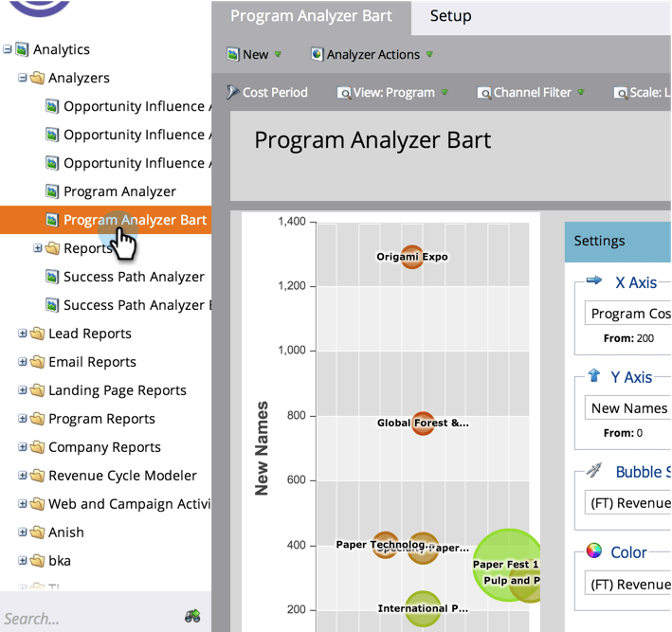Click the Anish folder icon
This screenshot has height=632, width=672.
(x=37, y=533)
